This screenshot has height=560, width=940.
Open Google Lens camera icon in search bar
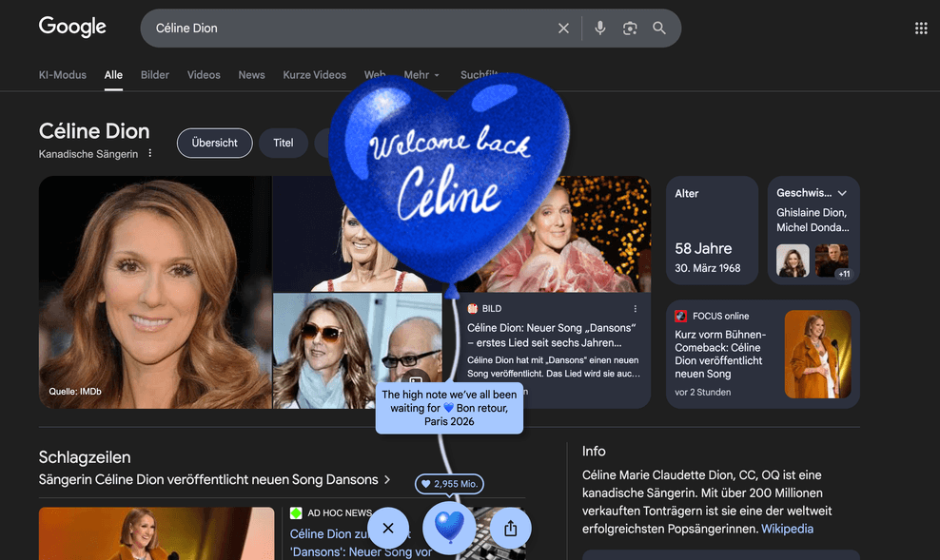click(630, 28)
